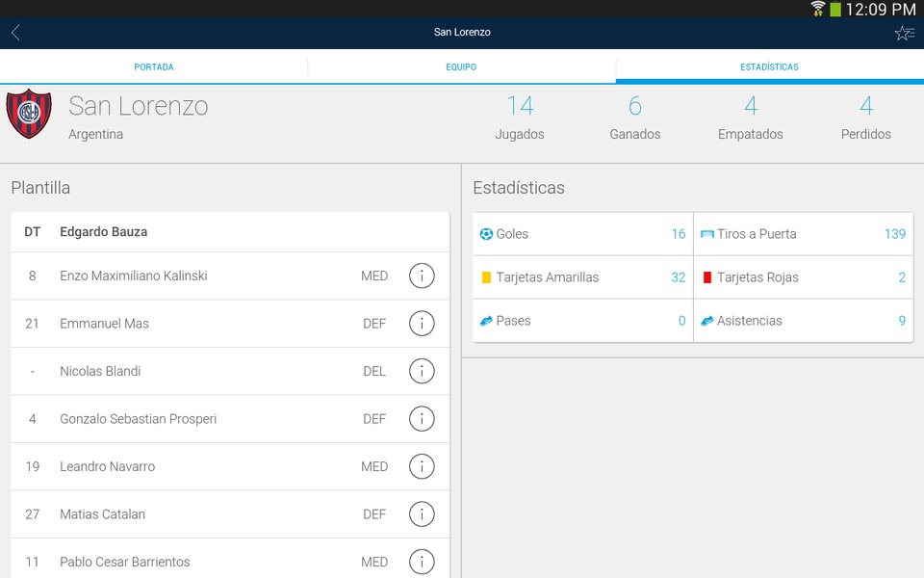Click the yellow card icon
Image resolution: width=924 pixels, height=578 pixels.
486,277
